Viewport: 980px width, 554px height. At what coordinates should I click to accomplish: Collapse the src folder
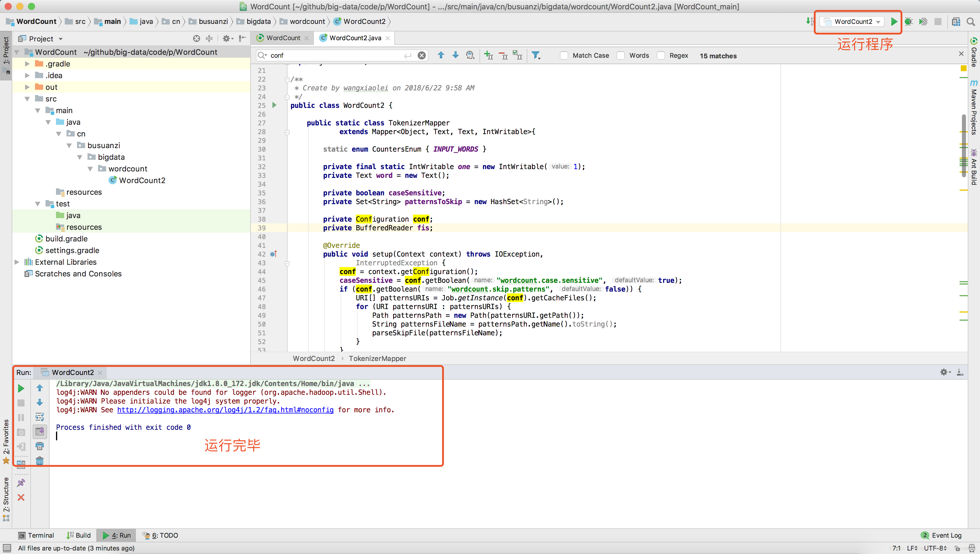point(27,99)
